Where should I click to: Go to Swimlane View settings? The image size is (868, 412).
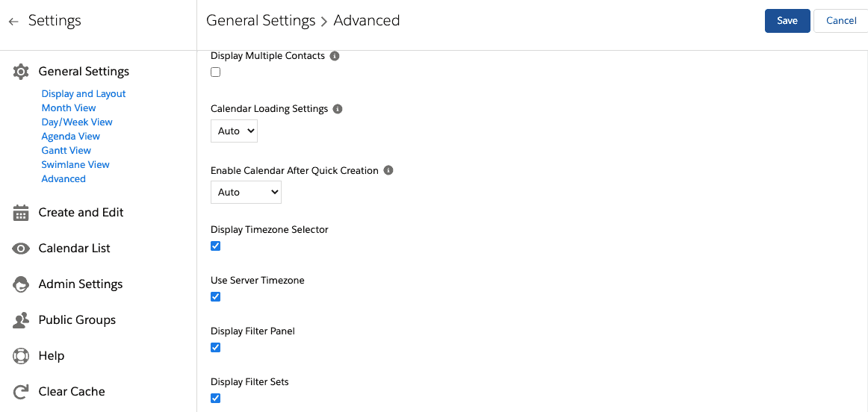(x=76, y=164)
